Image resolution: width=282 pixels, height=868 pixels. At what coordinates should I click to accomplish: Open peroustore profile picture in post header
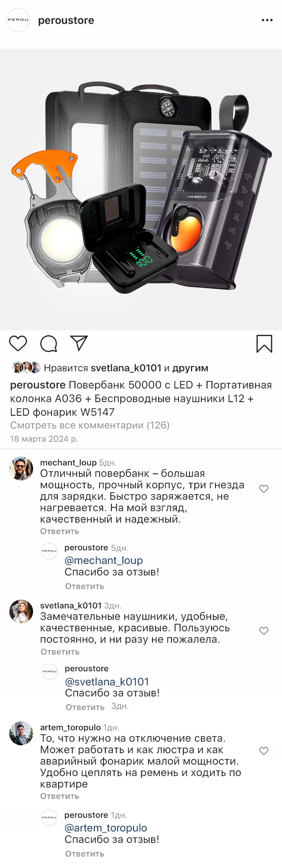click(x=18, y=20)
